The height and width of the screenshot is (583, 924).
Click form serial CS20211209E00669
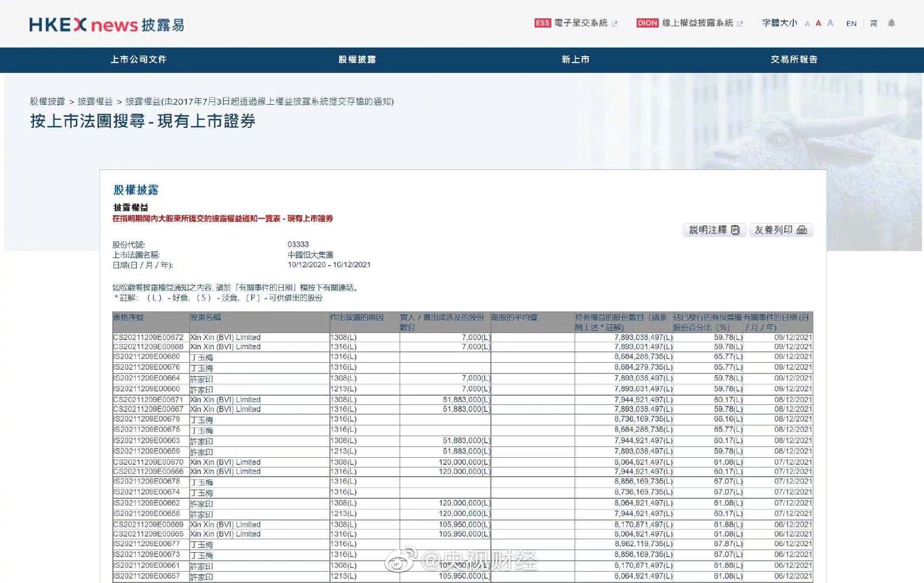pos(149,525)
